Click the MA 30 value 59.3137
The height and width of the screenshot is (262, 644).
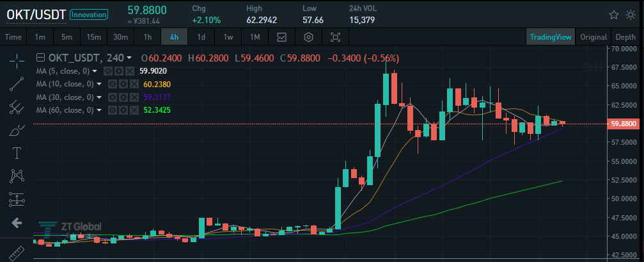pyautogui.click(x=157, y=97)
